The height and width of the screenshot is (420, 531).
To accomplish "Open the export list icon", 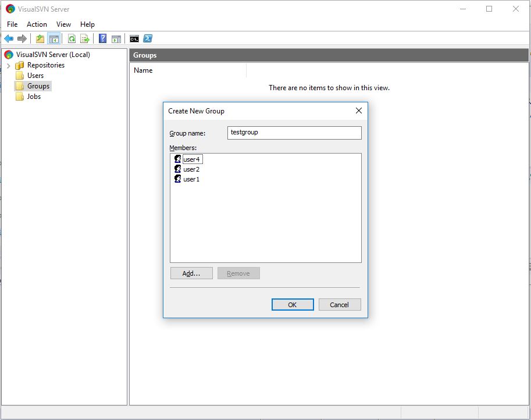I will [84, 38].
